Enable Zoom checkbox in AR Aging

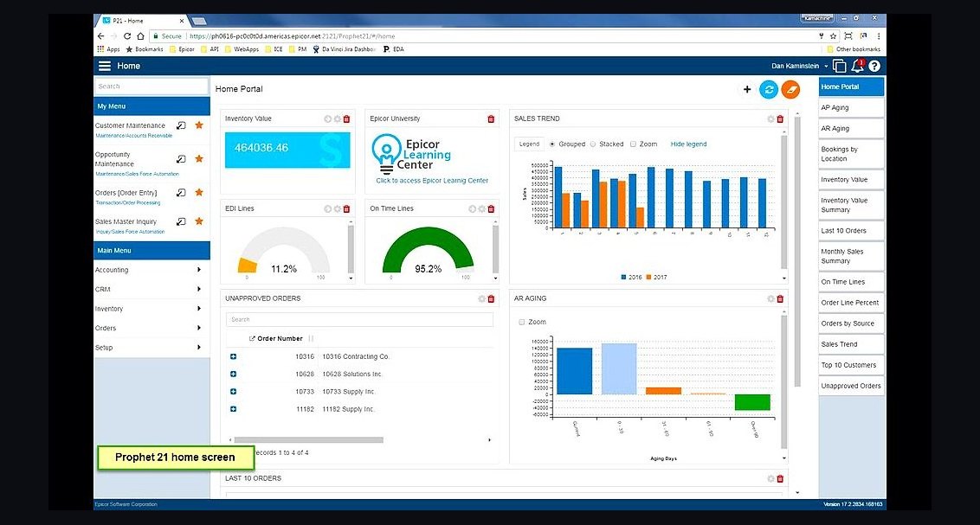(x=522, y=322)
